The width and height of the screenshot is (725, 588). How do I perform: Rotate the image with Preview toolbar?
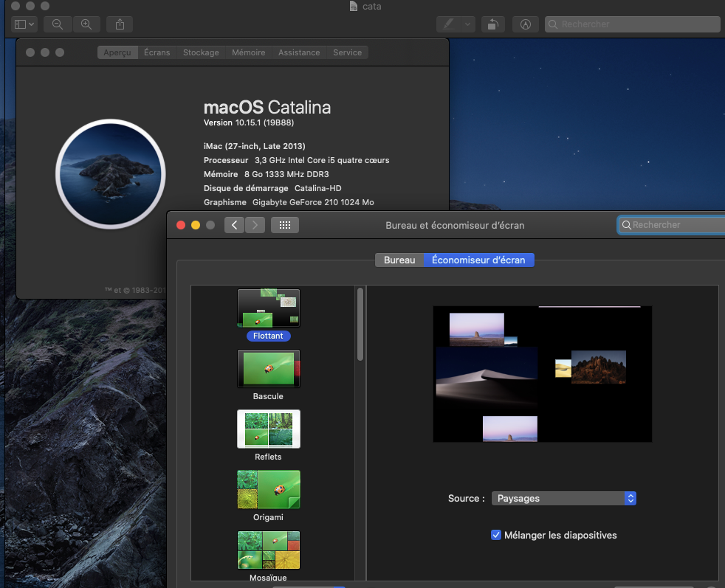click(x=493, y=24)
